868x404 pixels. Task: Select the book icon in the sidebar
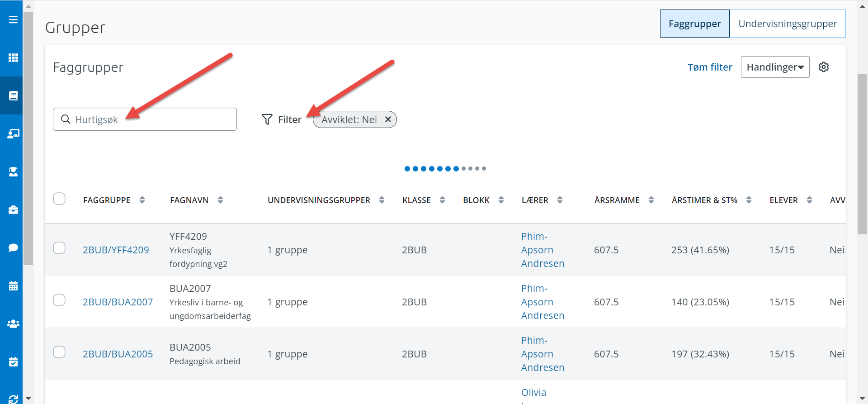tap(13, 95)
